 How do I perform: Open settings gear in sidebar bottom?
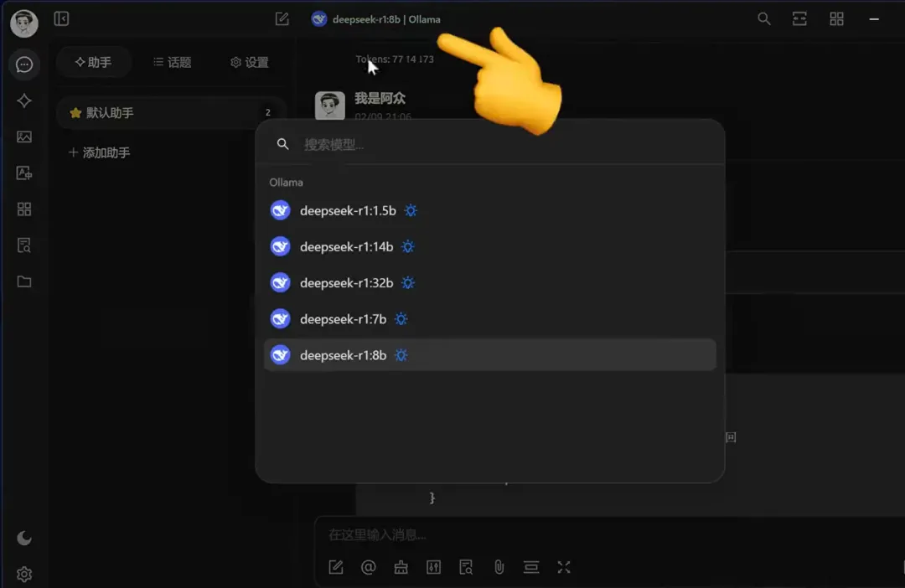point(24,574)
